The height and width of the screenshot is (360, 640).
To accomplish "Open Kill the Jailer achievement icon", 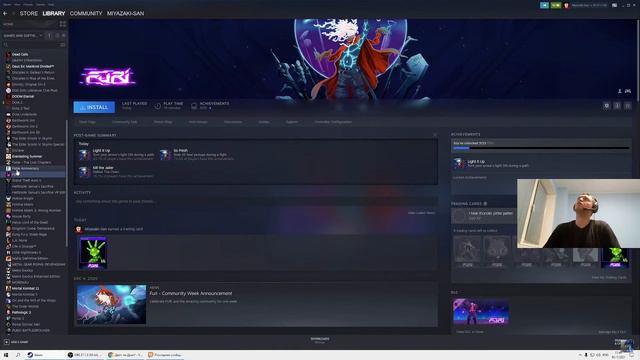I will click(x=84, y=172).
